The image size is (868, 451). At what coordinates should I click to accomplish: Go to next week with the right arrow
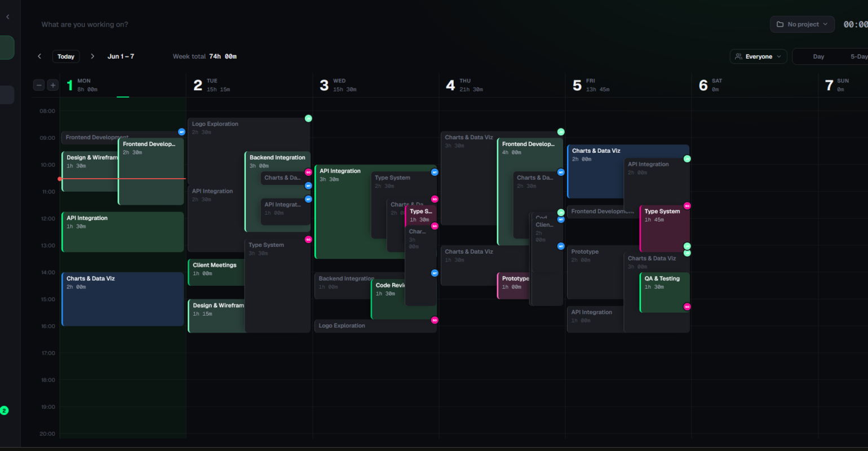point(93,56)
